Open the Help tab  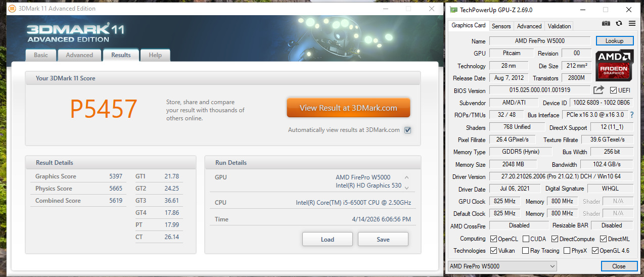[x=155, y=55]
